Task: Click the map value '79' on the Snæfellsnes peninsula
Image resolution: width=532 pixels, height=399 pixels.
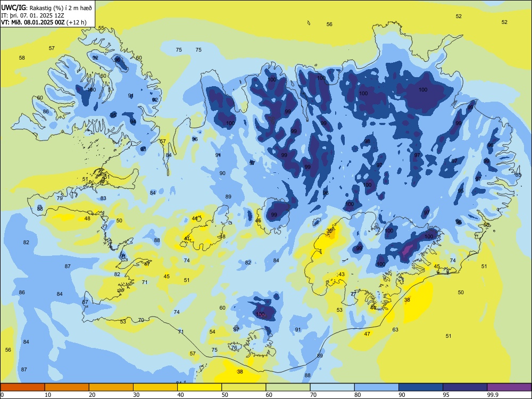Action: (60, 198)
